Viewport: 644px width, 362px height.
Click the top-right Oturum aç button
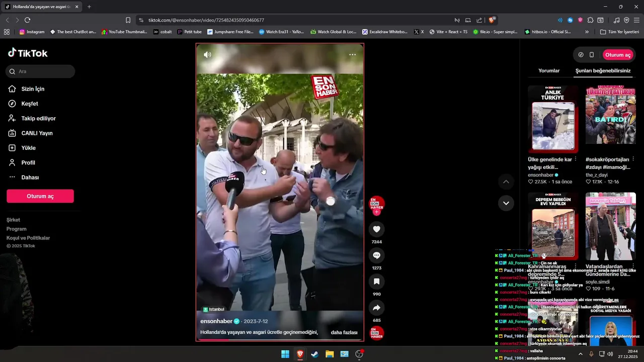[618, 55]
